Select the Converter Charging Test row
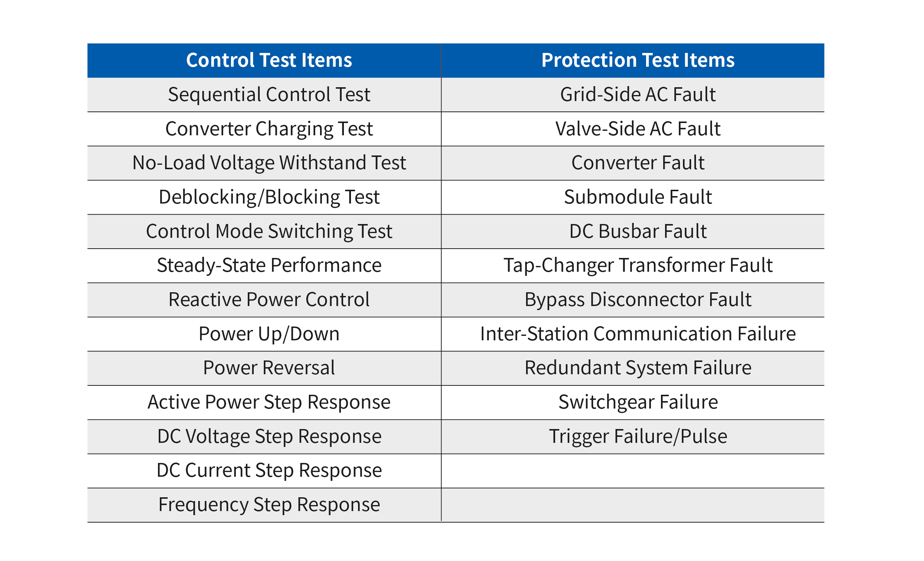The width and height of the screenshot is (924, 561). [x=269, y=129]
